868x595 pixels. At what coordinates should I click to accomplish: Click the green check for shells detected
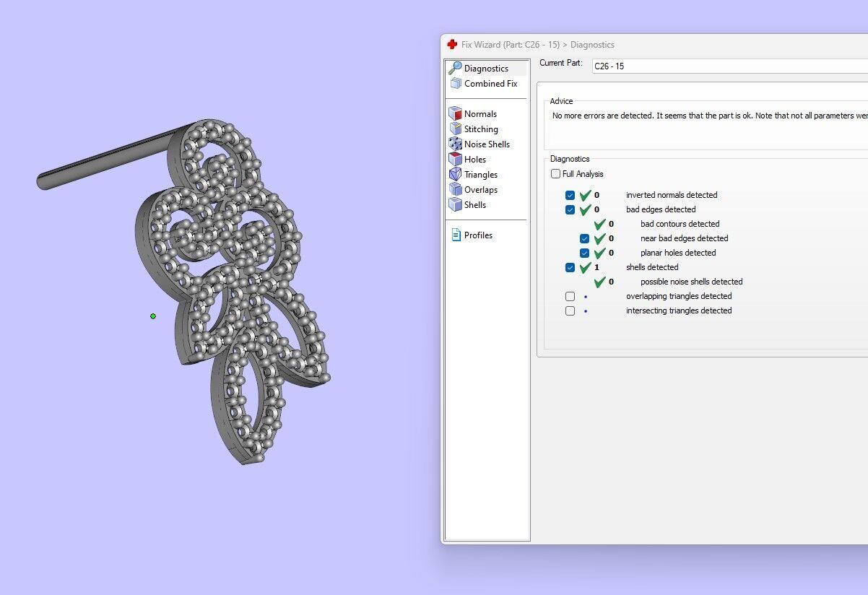pyautogui.click(x=586, y=267)
